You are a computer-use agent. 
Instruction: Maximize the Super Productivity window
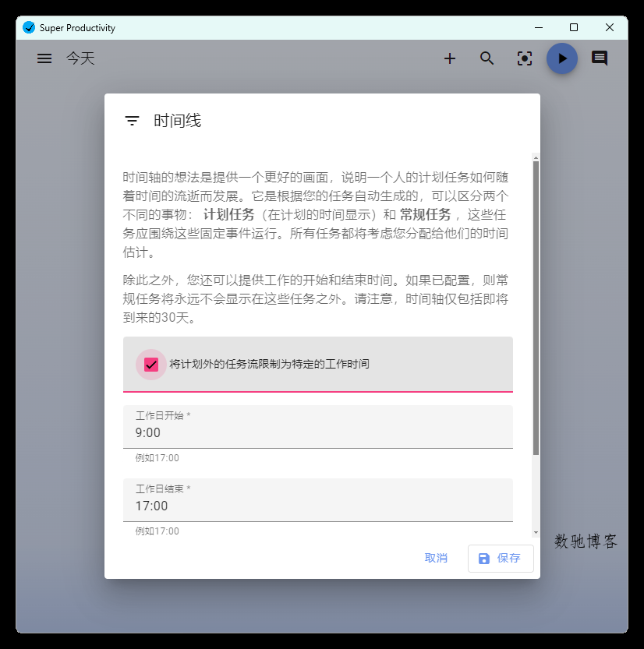[x=574, y=28]
